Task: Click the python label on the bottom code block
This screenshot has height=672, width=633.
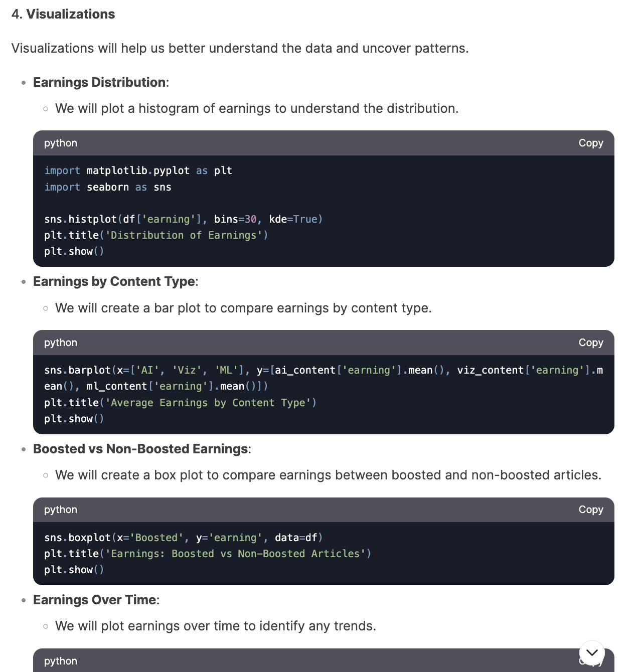Action: 61,661
